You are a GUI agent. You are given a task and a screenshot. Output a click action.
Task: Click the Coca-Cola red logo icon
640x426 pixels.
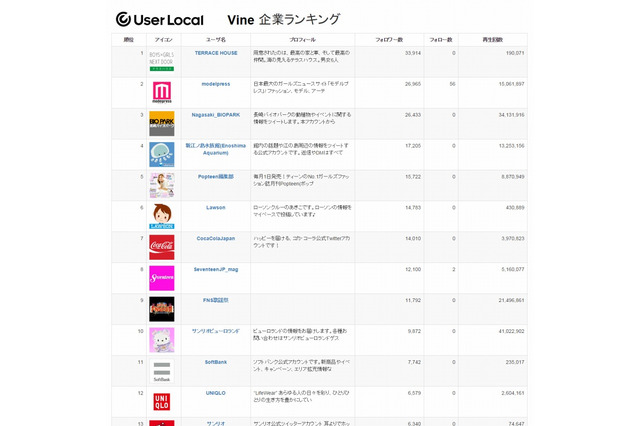(x=162, y=247)
